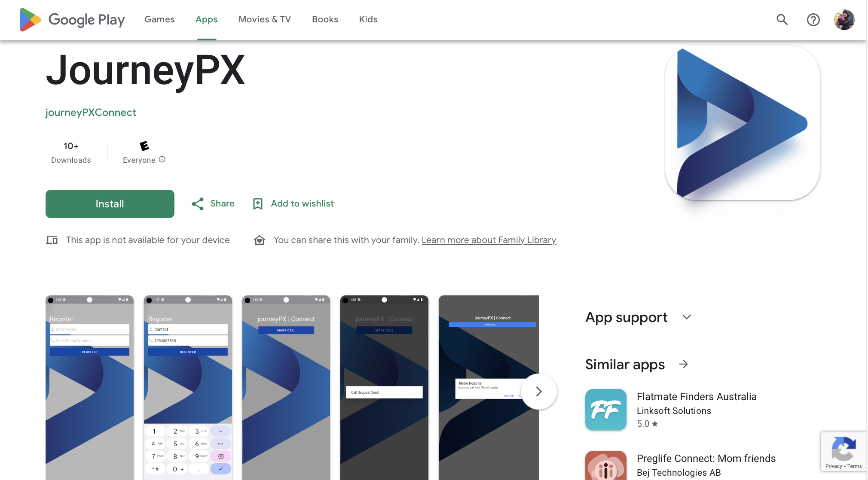The width and height of the screenshot is (868, 480).
Task: Expand the App support section
Action: pos(685,317)
